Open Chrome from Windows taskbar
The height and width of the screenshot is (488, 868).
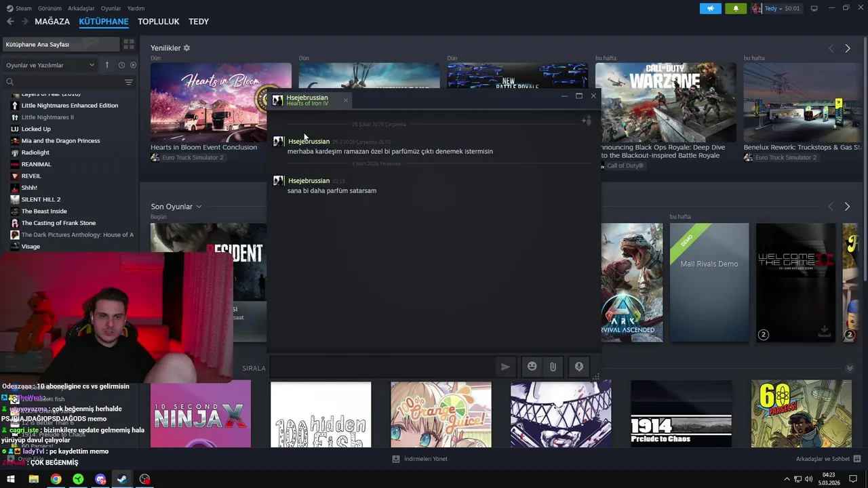click(x=56, y=479)
